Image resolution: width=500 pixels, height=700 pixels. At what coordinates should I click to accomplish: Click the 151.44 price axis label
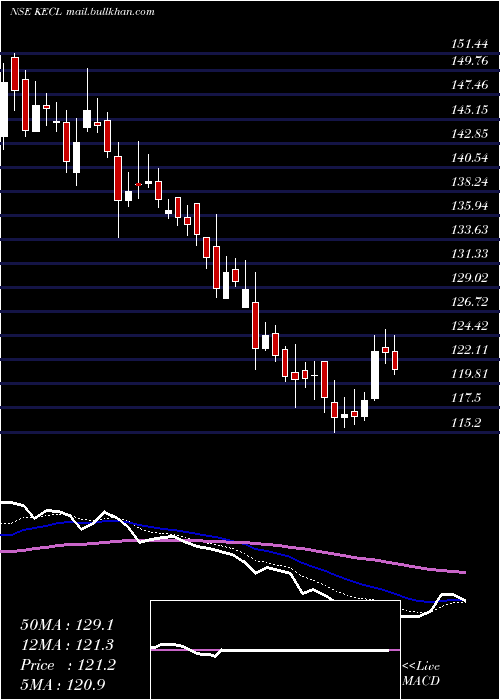tap(468, 44)
